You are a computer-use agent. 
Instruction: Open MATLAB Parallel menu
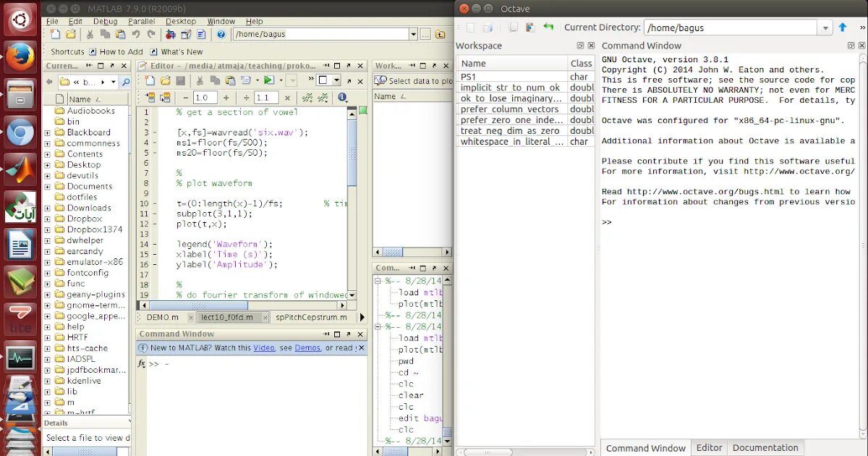[x=142, y=22]
